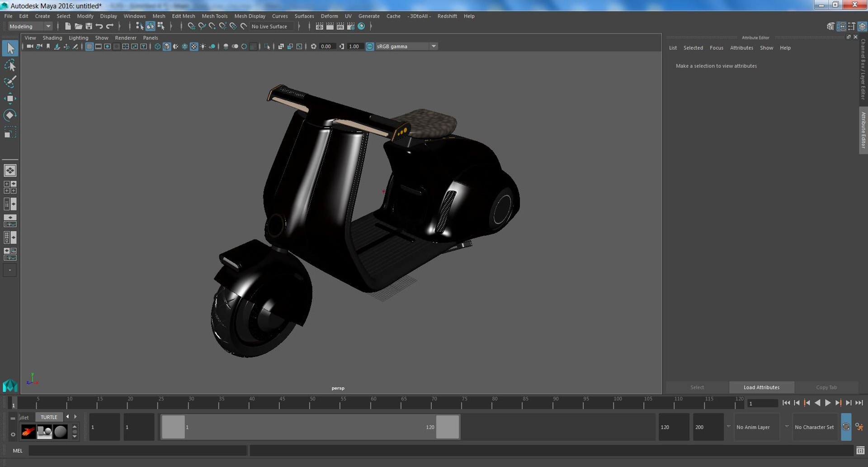Start an IPR render

[340, 26]
